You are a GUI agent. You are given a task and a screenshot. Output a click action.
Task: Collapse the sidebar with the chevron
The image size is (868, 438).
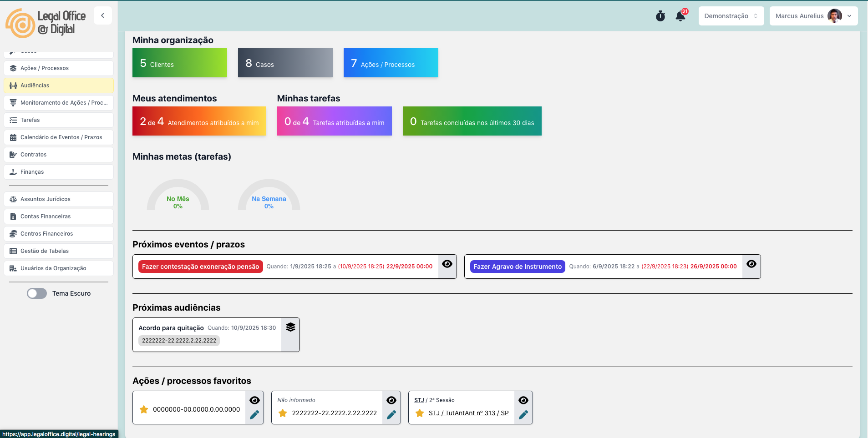[x=103, y=15]
